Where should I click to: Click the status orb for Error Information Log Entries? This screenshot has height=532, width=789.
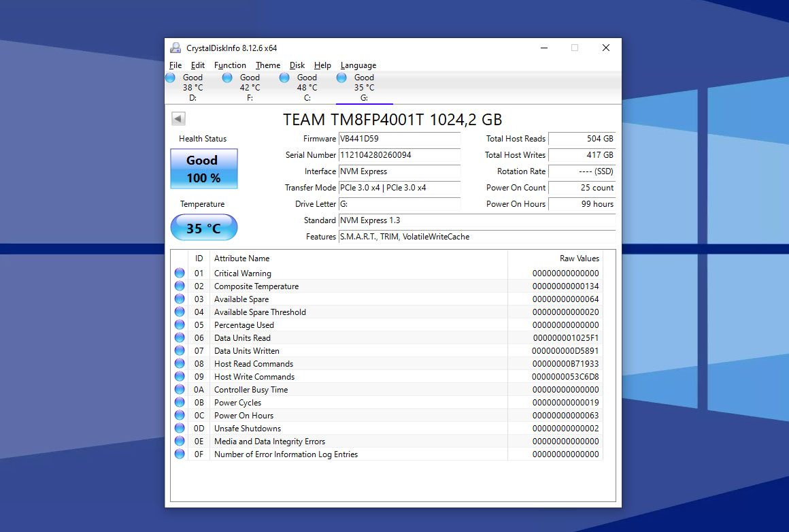(x=180, y=454)
